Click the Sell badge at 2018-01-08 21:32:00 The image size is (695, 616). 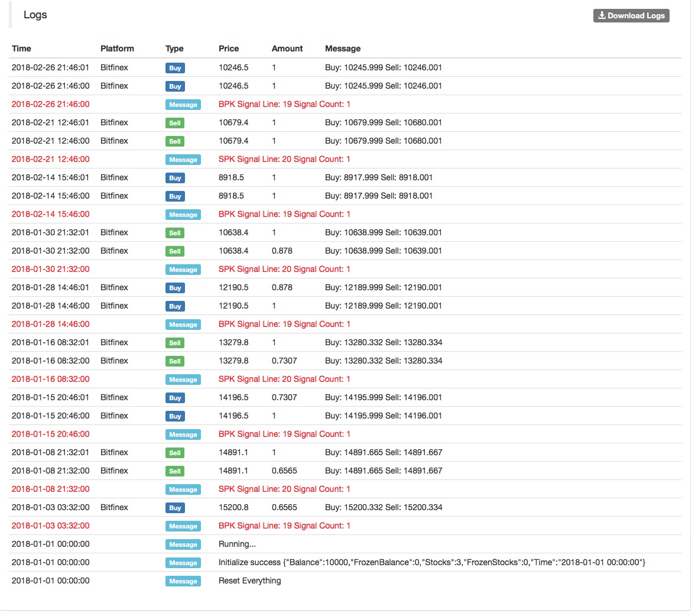click(175, 471)
